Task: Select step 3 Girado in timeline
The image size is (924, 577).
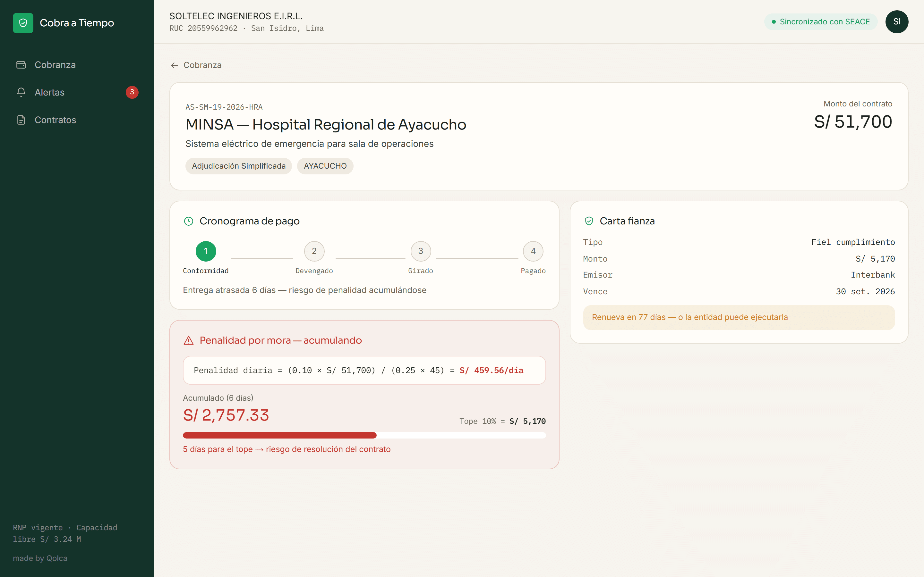Action: [x=421, y=251]
